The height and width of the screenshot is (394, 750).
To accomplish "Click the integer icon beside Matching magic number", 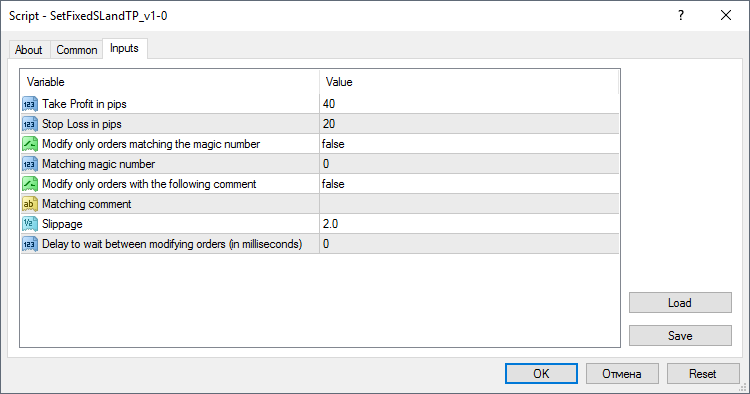I will [x=30, y=164].
